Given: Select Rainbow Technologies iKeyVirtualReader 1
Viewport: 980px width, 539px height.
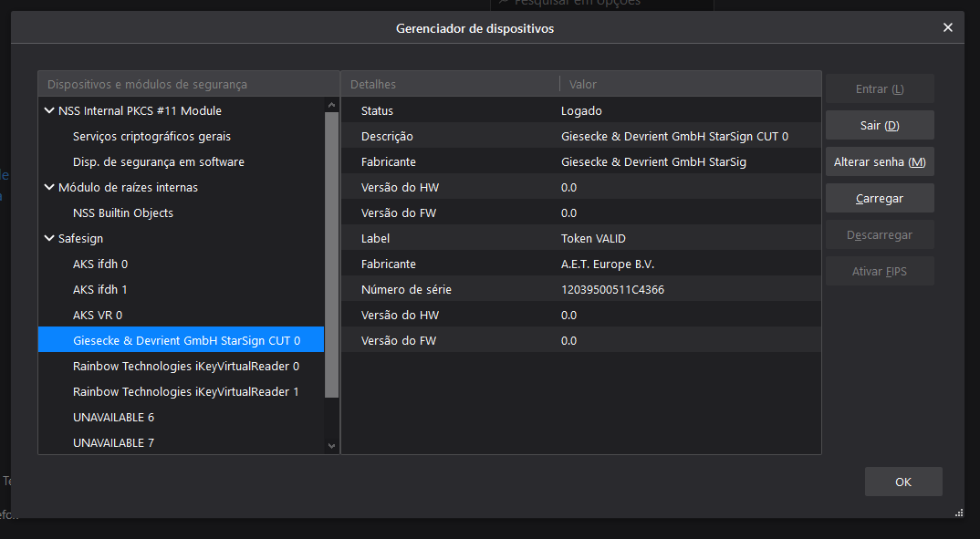Looking at the screenshot, I should pos(186,392).
